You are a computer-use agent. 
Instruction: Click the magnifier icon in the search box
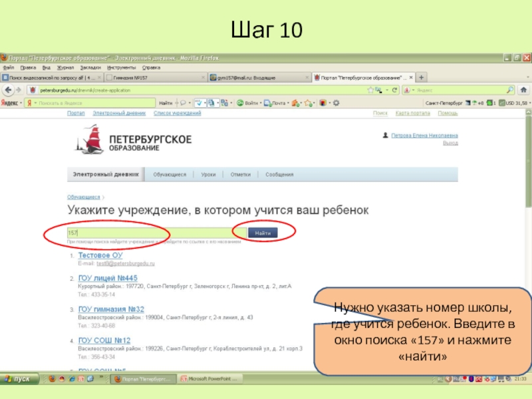tap(510, 90)
